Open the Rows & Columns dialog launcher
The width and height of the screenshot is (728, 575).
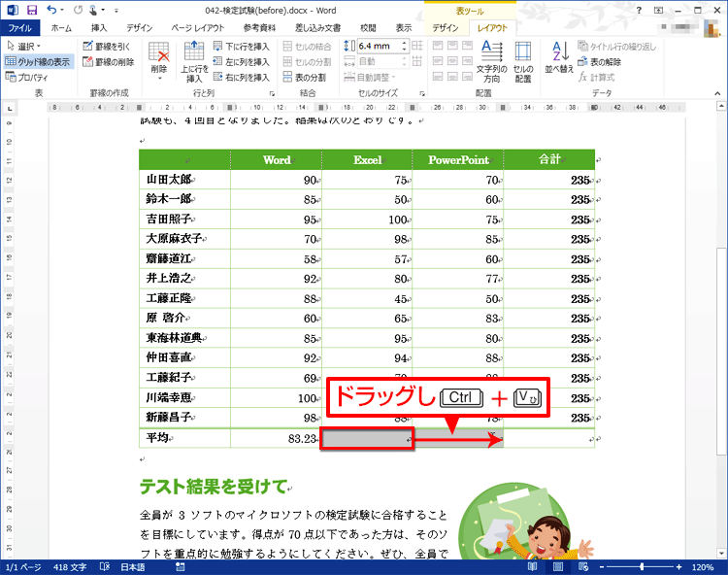(272, 93)
